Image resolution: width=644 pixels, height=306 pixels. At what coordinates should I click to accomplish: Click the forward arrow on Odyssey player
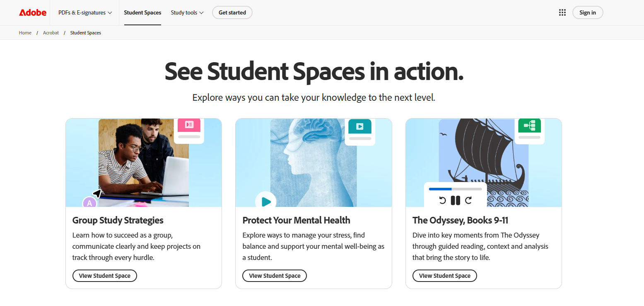coord(468,201)
